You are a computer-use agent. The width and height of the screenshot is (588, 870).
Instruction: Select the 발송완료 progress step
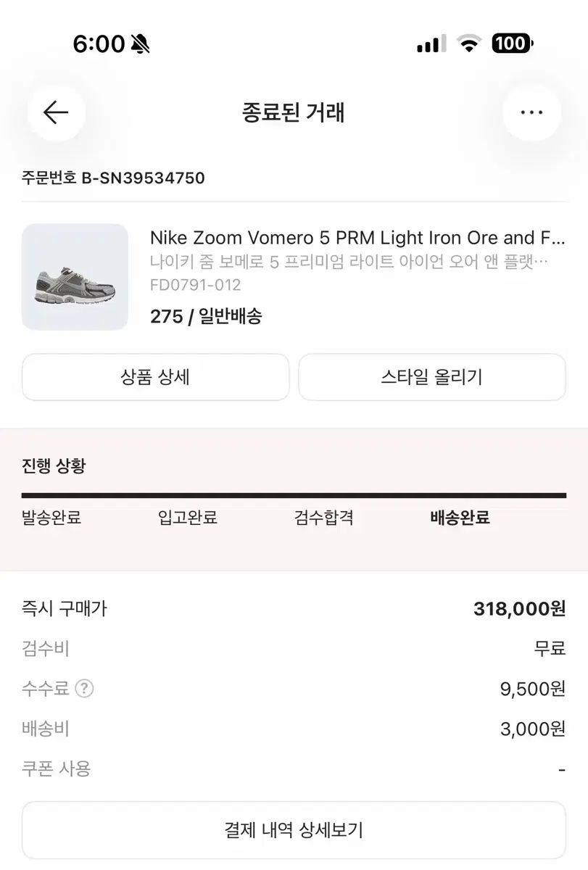pyautogui.click(x=51, y=518)
